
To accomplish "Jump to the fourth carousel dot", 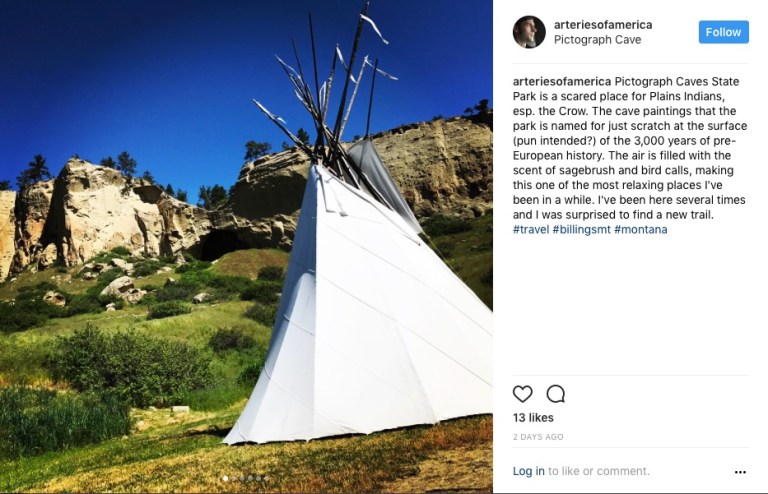I will 250,478.
